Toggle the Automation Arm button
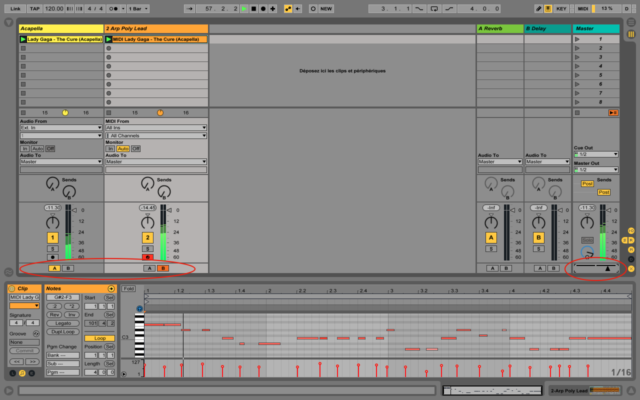 (288, 9)
